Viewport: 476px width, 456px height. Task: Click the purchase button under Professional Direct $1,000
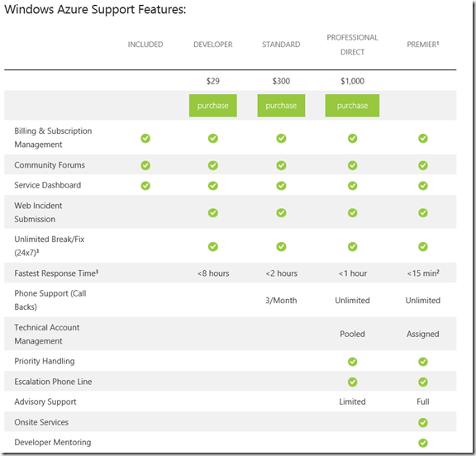[352, 106]
